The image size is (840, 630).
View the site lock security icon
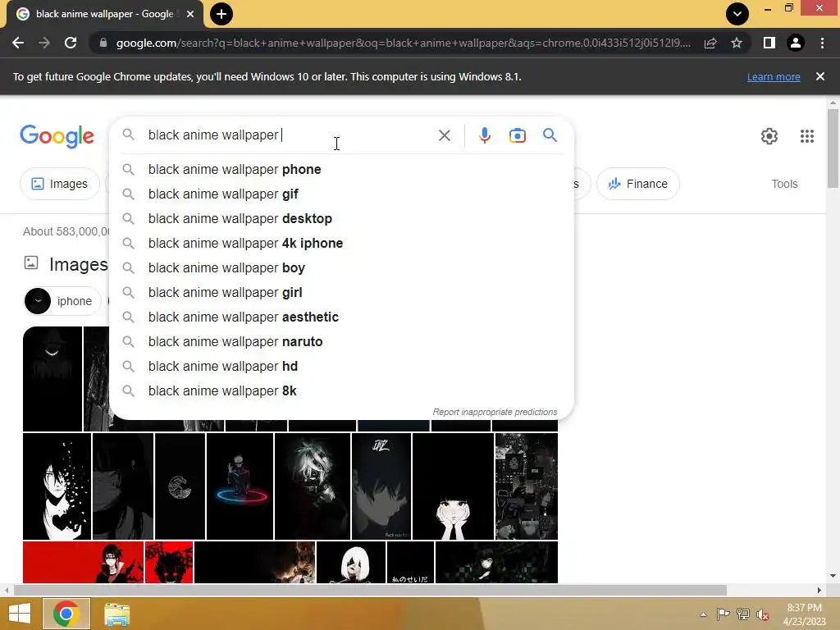coord(103,43)
